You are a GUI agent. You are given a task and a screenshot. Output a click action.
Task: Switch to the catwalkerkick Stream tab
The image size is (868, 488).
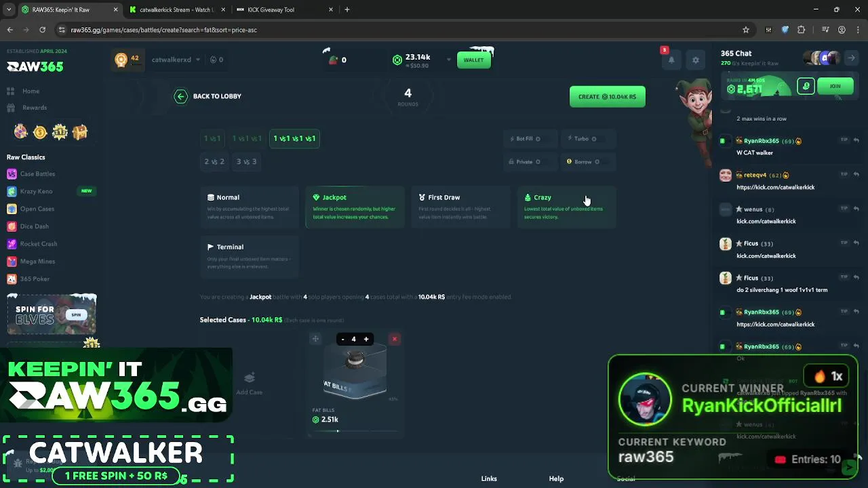click(x=176, y=9)
